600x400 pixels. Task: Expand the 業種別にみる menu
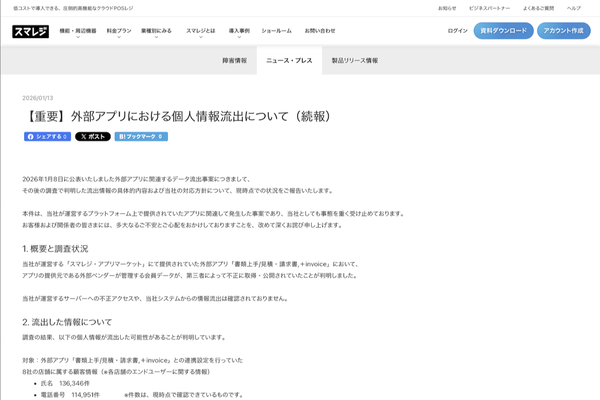tap(156, 31)
